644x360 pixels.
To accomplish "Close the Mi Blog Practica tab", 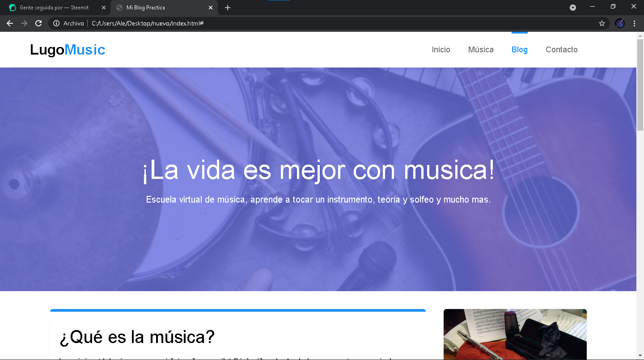I will [x=211, y=8].
